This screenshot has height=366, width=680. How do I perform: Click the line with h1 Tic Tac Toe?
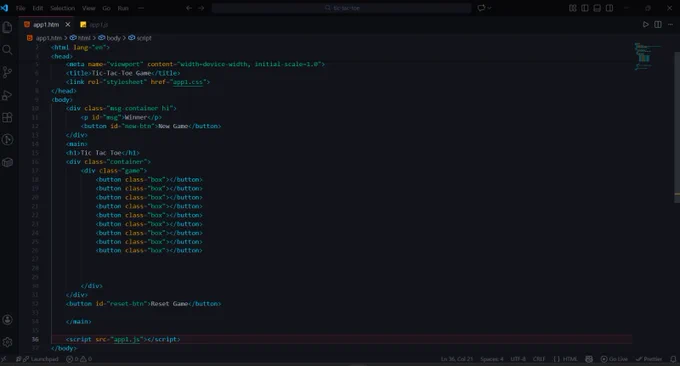pyautogui.click(x=102, y=153)
